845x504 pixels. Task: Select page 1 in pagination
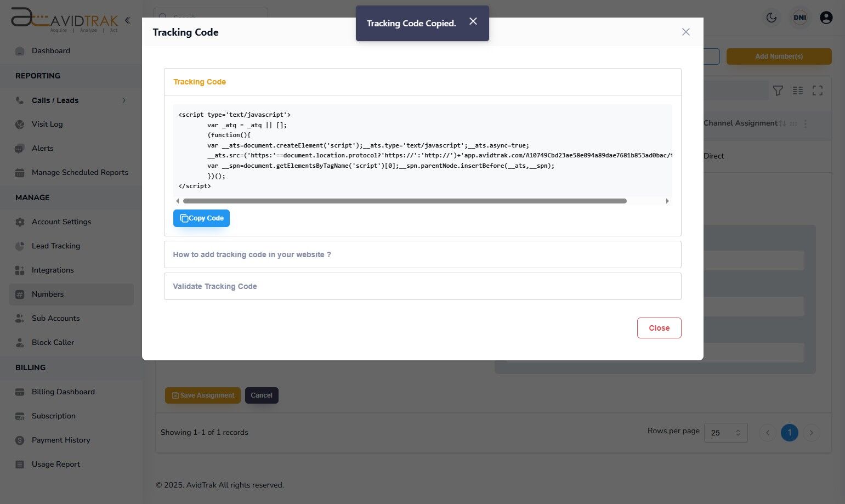(x=790, y=433)
